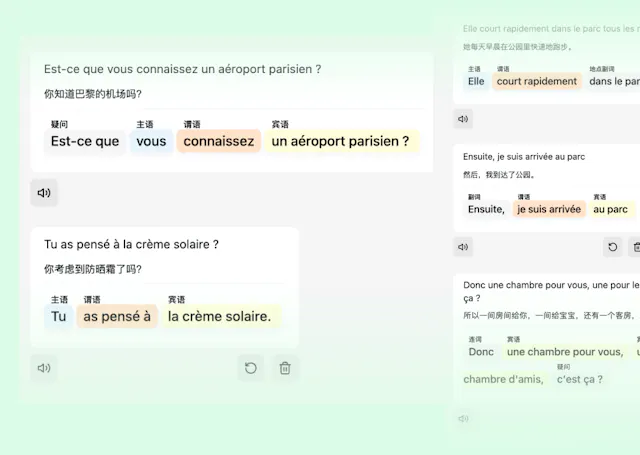640x455 pixels.
Task: Play audio for the aéroport parisien sentence
Action: coord(44,193)
